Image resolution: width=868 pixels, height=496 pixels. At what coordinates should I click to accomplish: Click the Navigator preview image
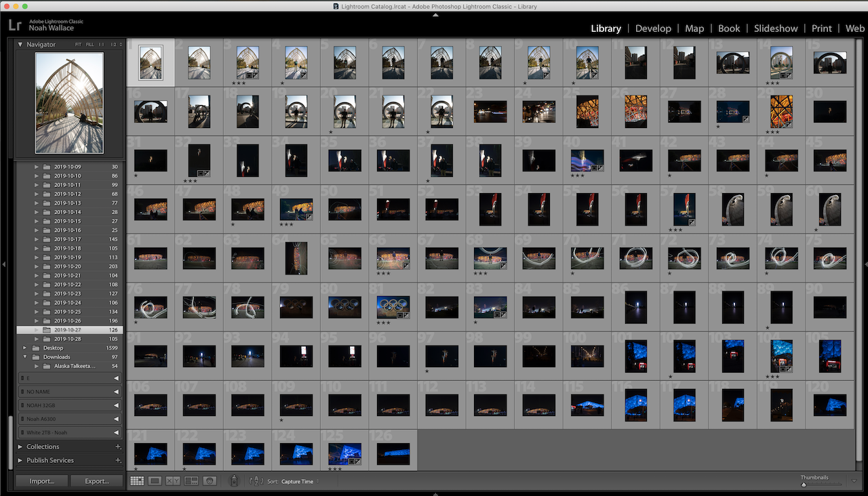click(x=69, y=104)
